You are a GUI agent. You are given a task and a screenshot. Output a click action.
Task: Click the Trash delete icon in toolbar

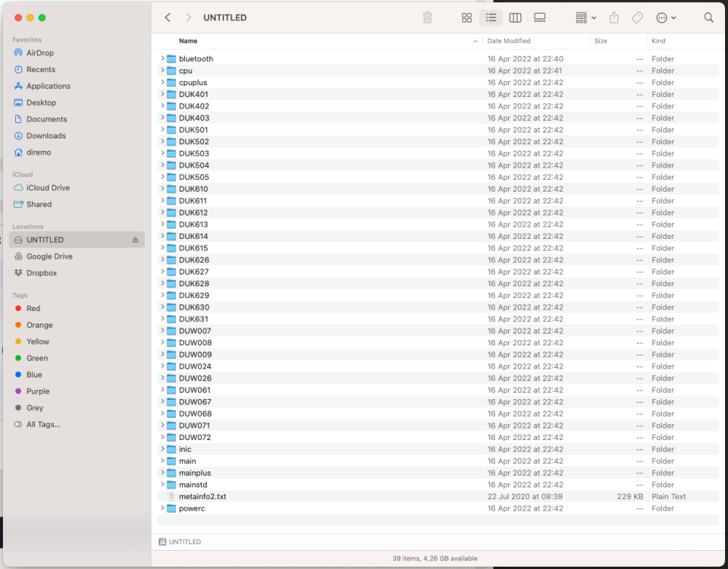427,17
